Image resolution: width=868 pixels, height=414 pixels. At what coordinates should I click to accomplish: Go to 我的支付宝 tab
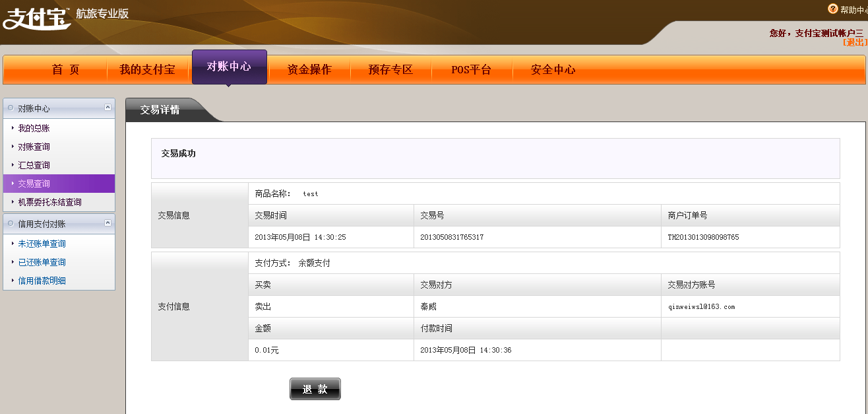147,70
